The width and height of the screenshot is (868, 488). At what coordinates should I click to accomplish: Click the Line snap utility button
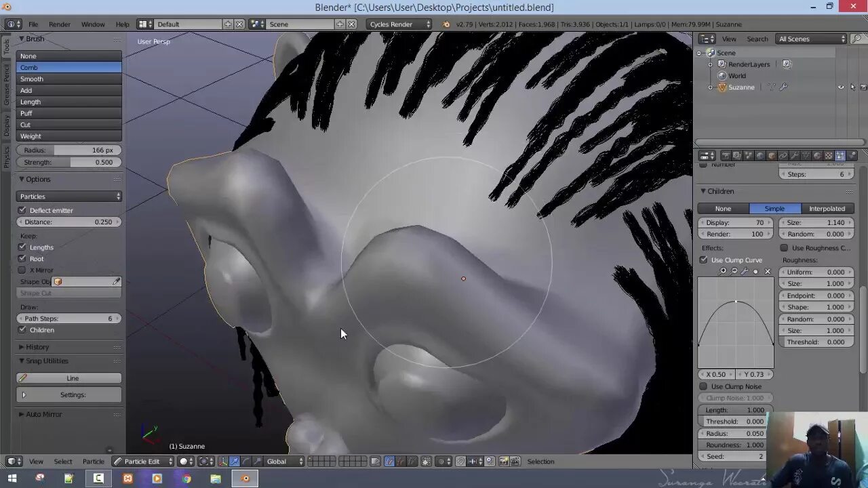[x=69, y=378]
